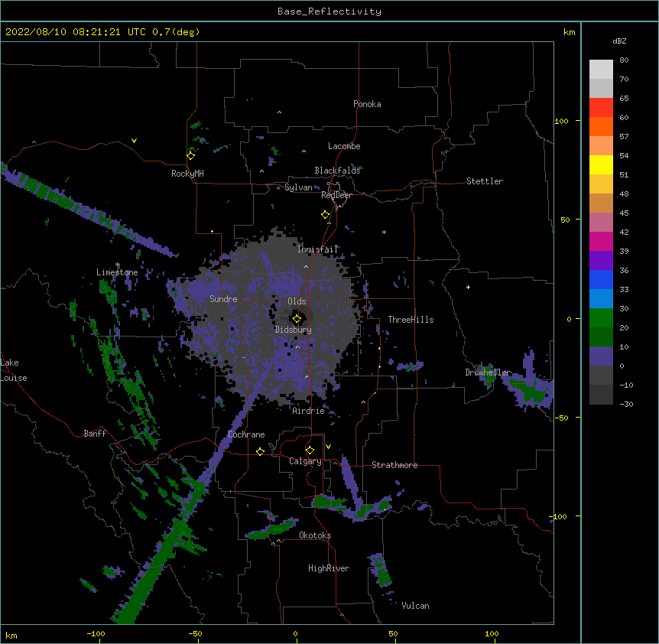
Task: Click the RedDeer city label
Action: [x=336, y=195]
